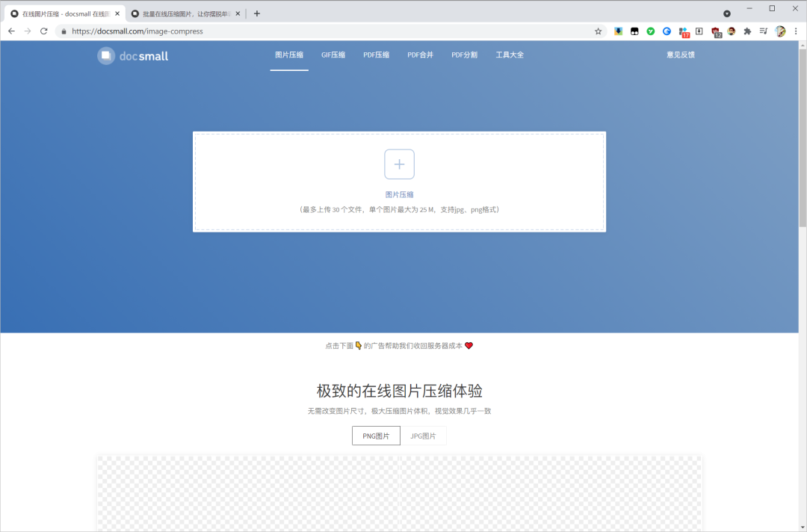Switch to the GIF压缩 tab
Image resolution: width=807 pixels, height=532 pixels.
[x=333, y=54]
